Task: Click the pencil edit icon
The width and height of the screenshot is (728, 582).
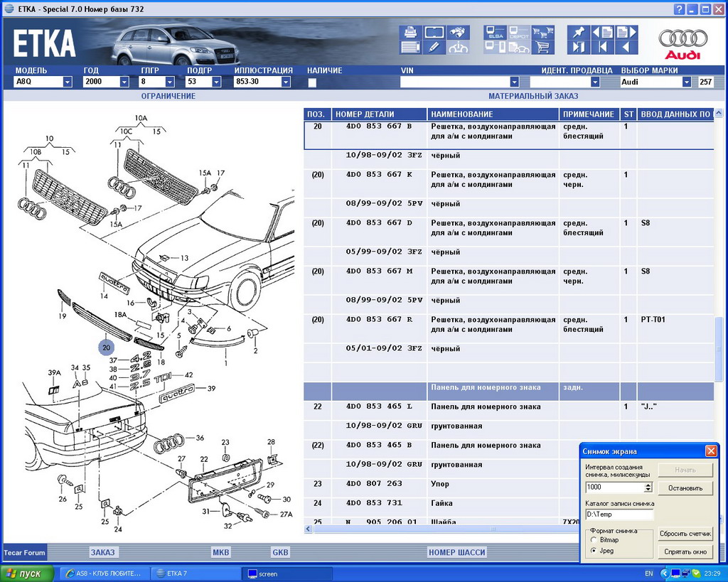Action: click(434, 48)
